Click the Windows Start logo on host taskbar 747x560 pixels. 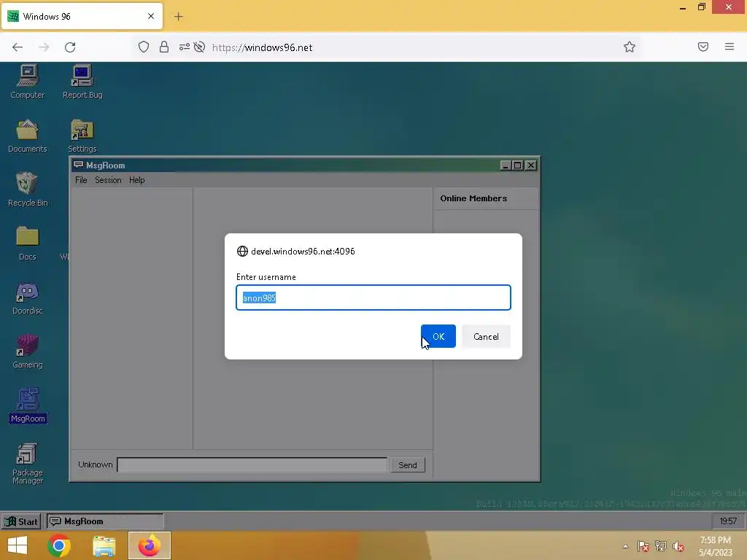coord(18,545)
